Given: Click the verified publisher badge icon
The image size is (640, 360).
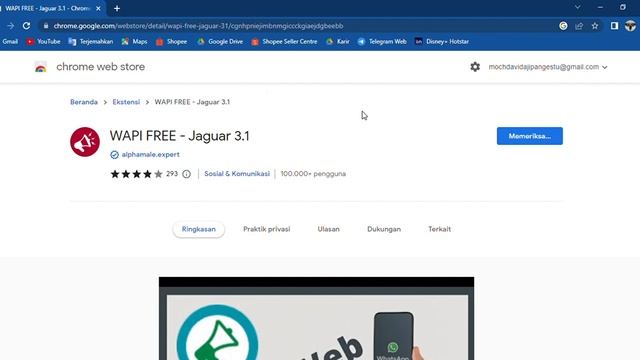Looking at the screenshot, I should (114, 155).
